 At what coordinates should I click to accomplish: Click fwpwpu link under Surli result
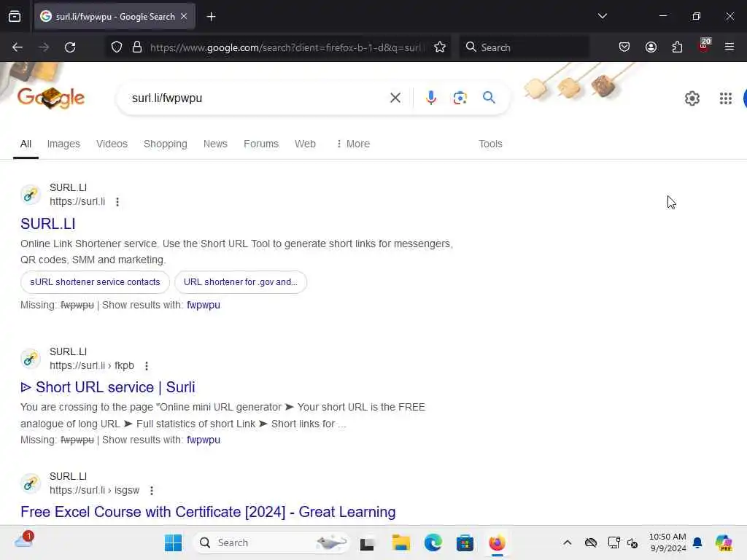coord(204,440)
